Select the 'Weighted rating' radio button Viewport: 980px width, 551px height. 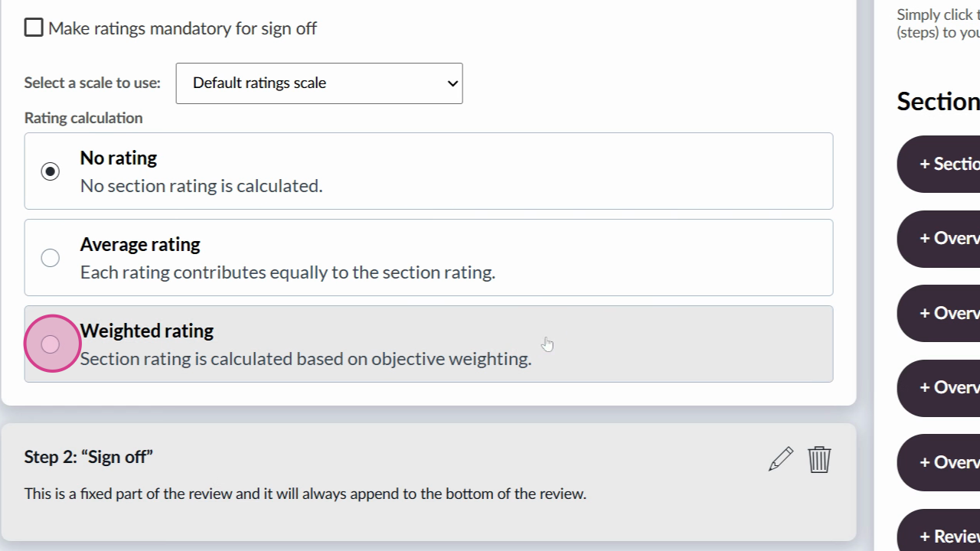click(x=51, y=344)
